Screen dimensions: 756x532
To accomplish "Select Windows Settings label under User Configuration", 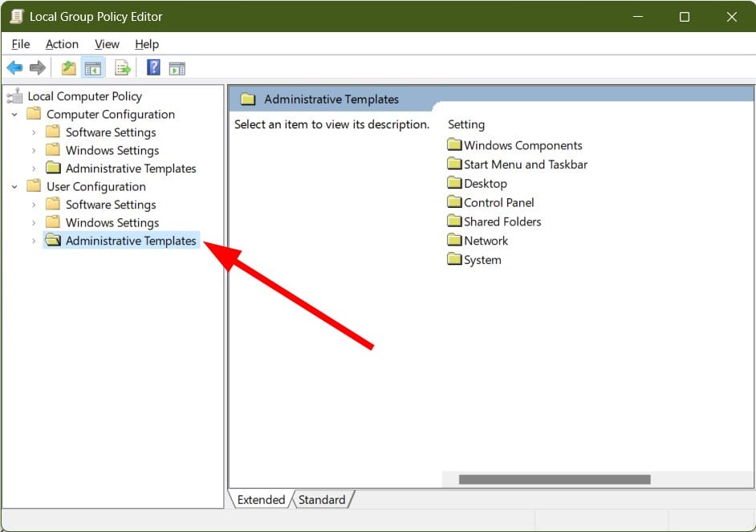I will click(112, 222).
